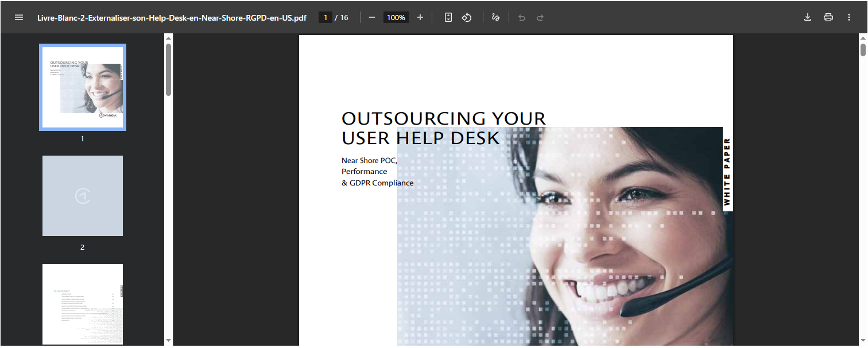This screenshot has width=868, height=348.
Task: Select page 1 thumbnail
Action: [83, 87]
